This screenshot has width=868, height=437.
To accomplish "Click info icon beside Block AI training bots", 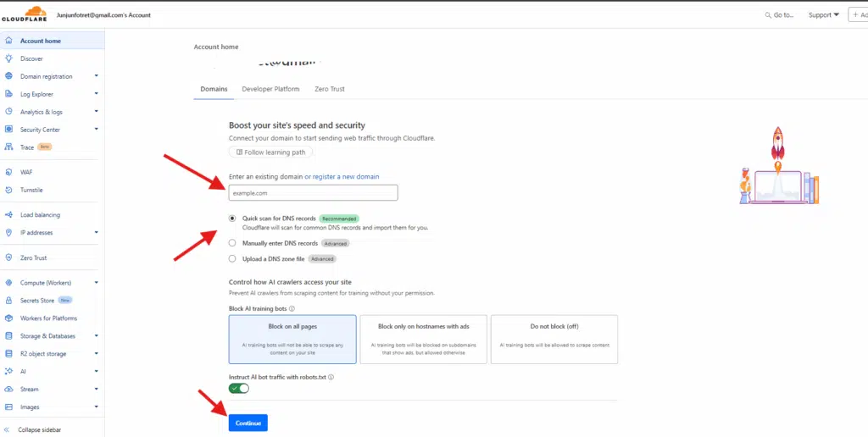I will (x=292, y=308).
